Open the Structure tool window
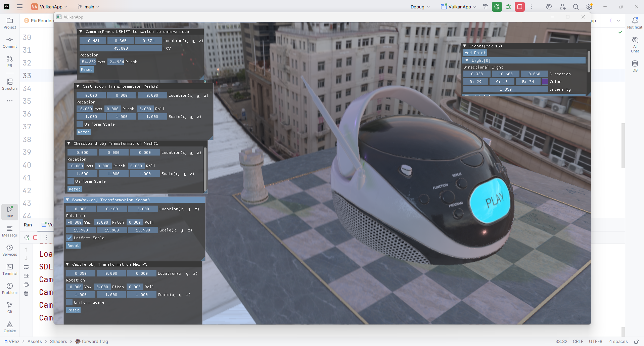644x346 pixels. [10, 84]
